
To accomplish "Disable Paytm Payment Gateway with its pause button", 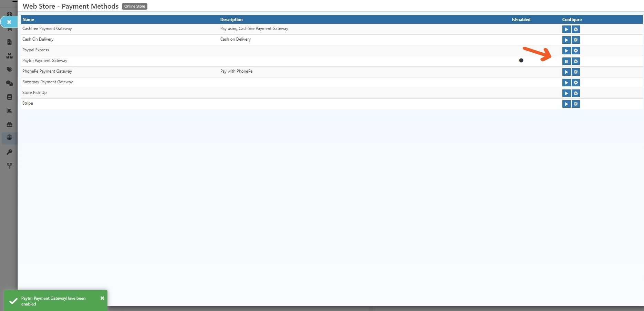I will click(x=567, y=61).
